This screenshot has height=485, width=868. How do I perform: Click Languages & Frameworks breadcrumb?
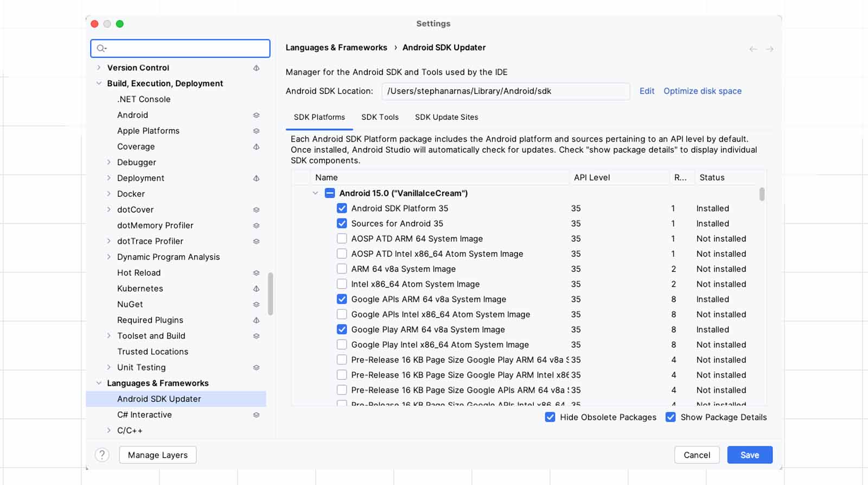(x=336, y=48)
